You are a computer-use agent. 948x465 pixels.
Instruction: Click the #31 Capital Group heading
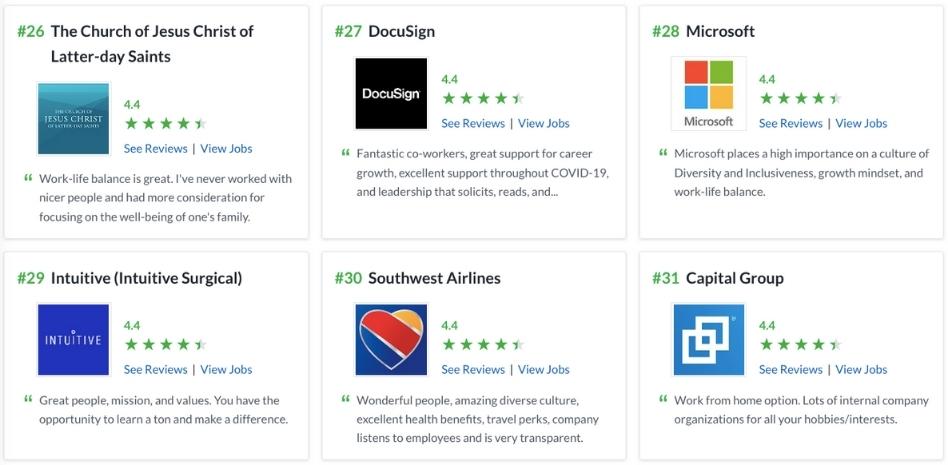(718, 278)
